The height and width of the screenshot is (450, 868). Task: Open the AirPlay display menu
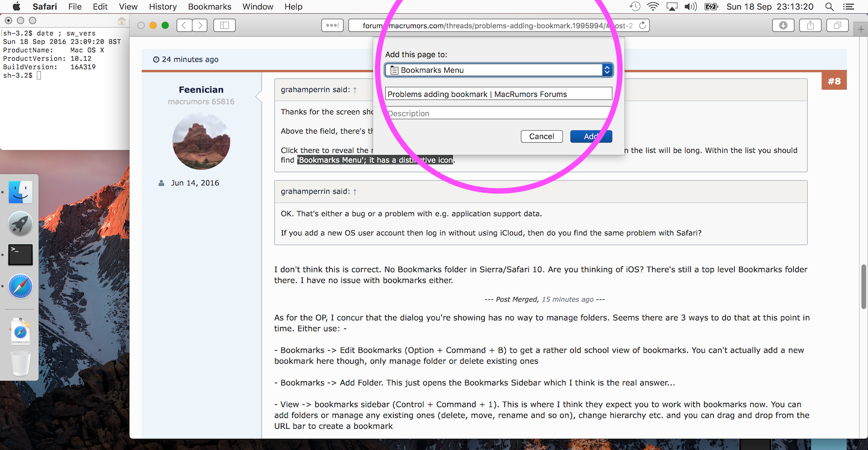[672, 7]
